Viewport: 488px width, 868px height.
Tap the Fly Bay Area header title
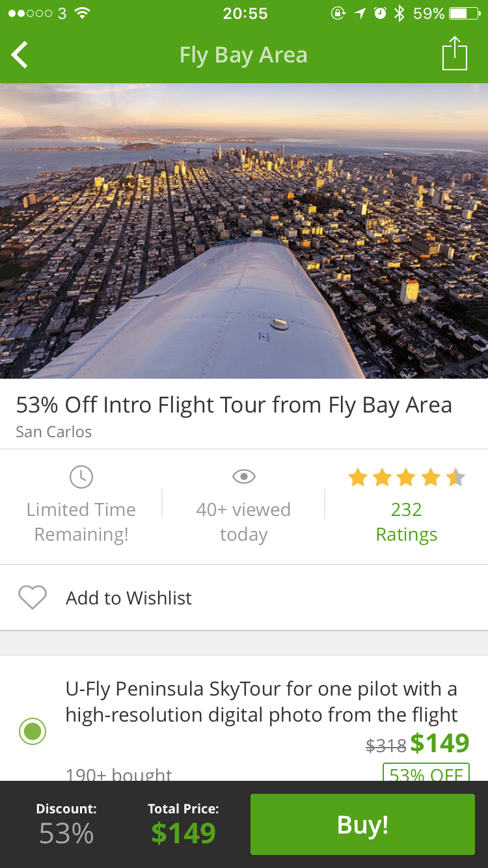[x=243, y=55]
